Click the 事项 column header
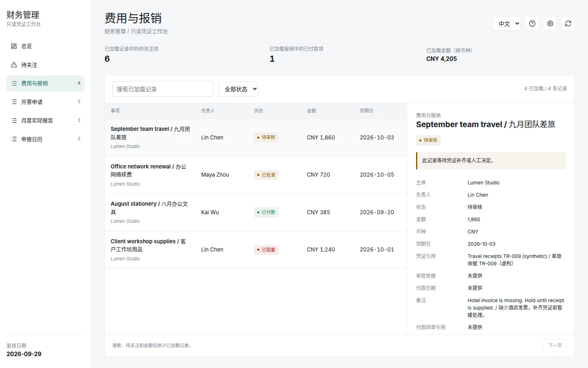588x368 pixels. (x=115, y=111)
